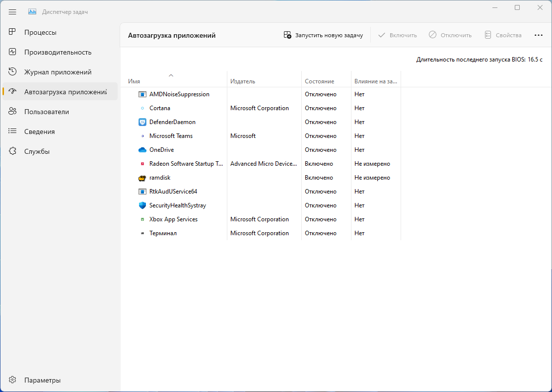Select the Xbox App Services entry
This screenshot has height=392, width=552.
174,219
